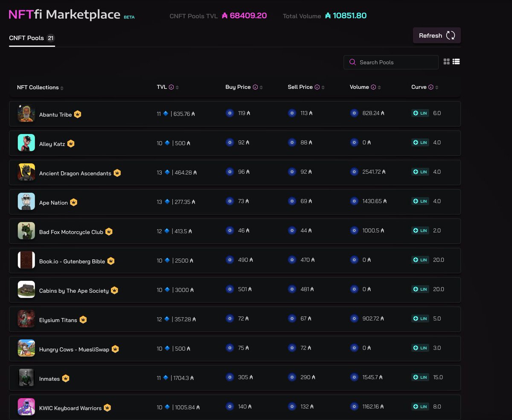Screen dimensions: 512x420
Task: Click crown badge beside Hungry Cows - MuesliSwap
Action: [115, 349]
